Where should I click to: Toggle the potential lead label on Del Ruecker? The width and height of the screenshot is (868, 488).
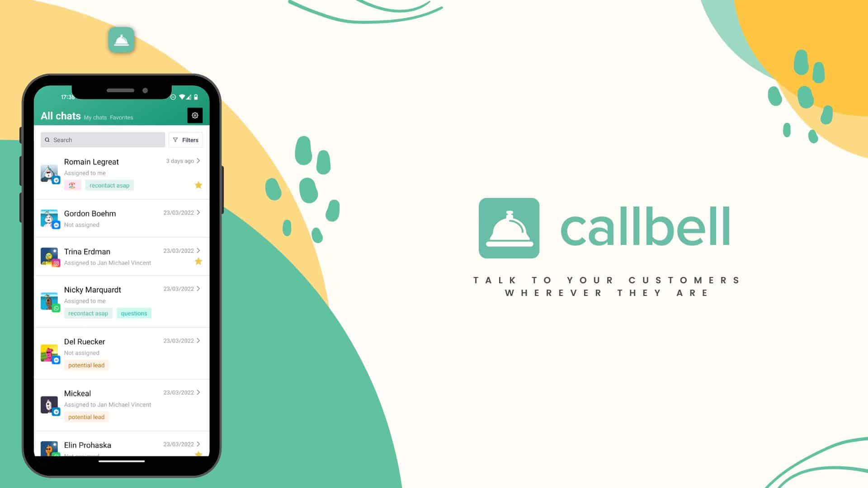[x=86, y=365]
